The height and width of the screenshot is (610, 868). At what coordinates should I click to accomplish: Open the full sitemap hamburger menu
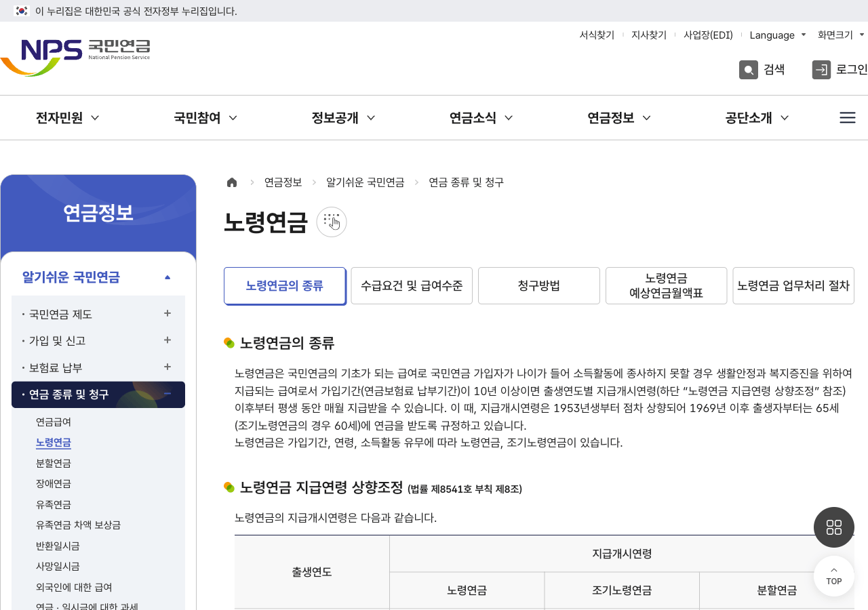[x=848, y=118]
